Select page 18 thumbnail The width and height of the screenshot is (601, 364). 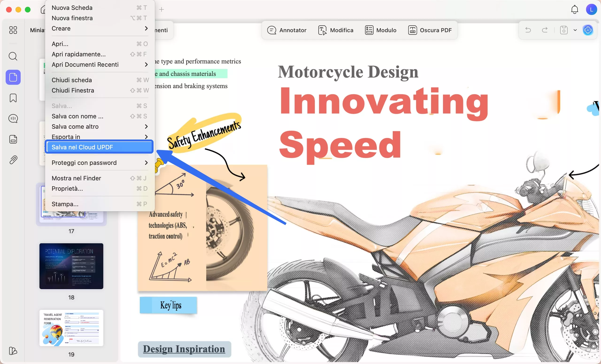click(71, 266)
